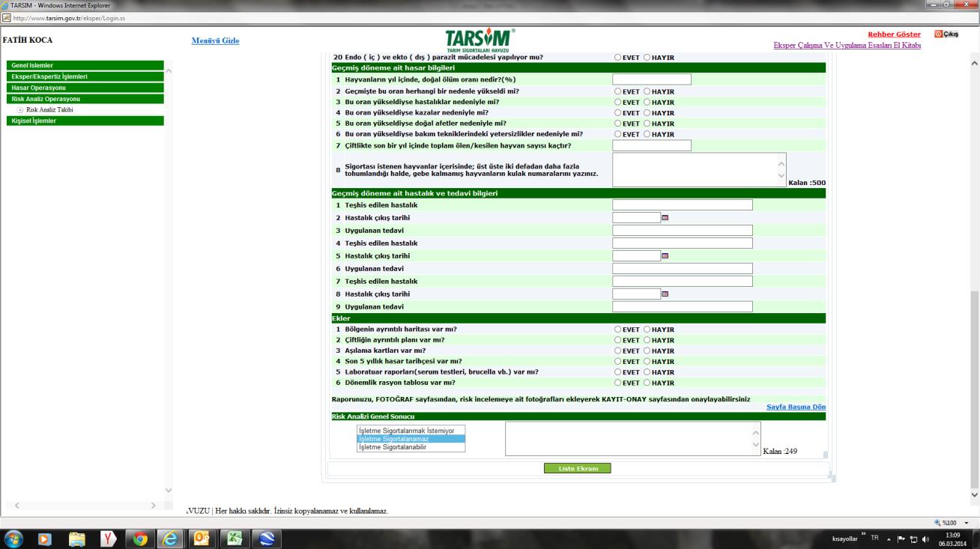Expand the kısayollar toolbar chevron
This screenshot has height=549, width=980.
863,535
